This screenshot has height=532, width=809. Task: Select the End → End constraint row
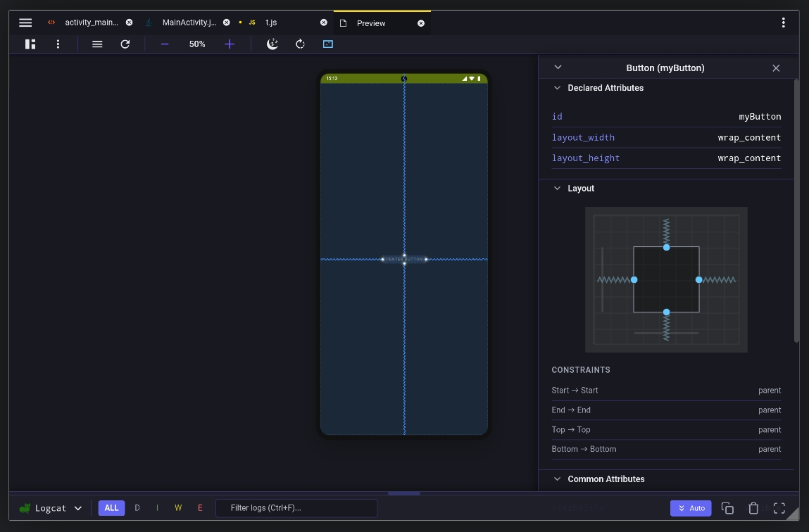(666, 410)
